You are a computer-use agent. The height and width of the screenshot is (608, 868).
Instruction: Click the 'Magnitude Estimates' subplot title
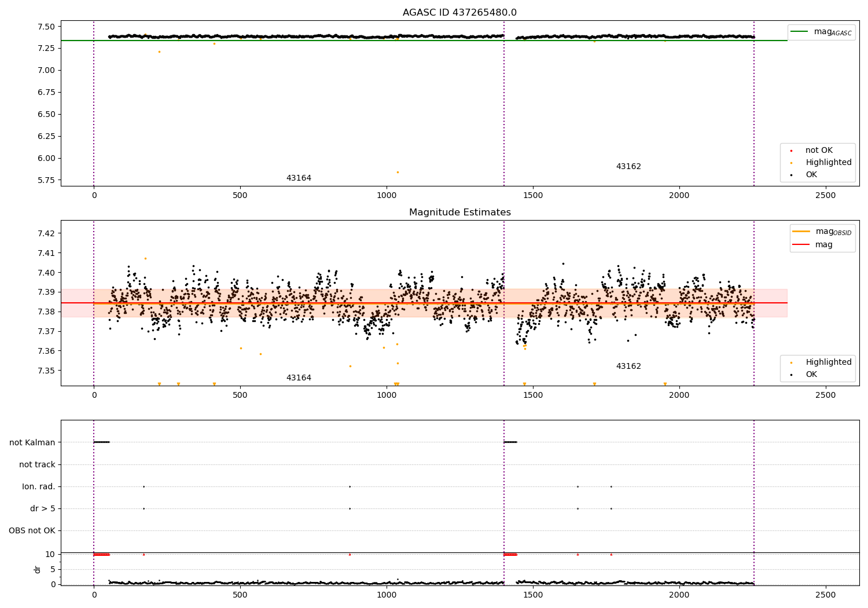coord(460,213)
